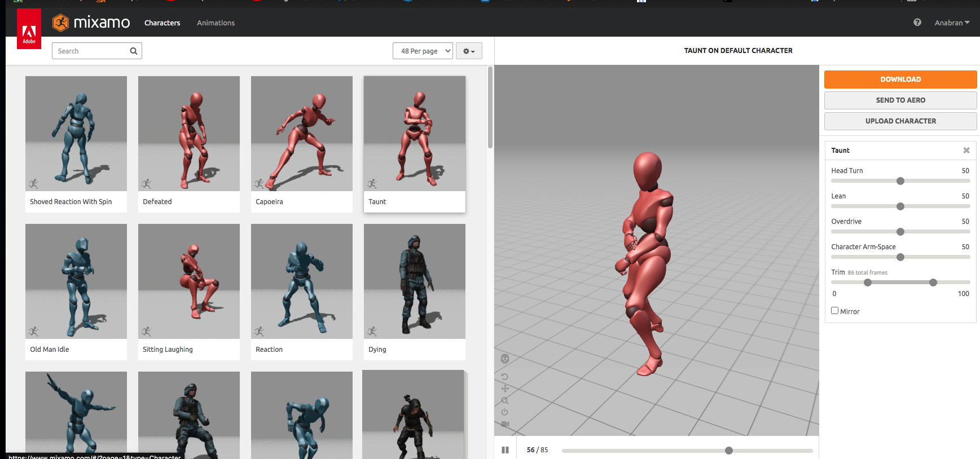Select the Taunt animation thumbnail
The height and width of the screenshot is (459, 980).
click(x=415, y=134)
